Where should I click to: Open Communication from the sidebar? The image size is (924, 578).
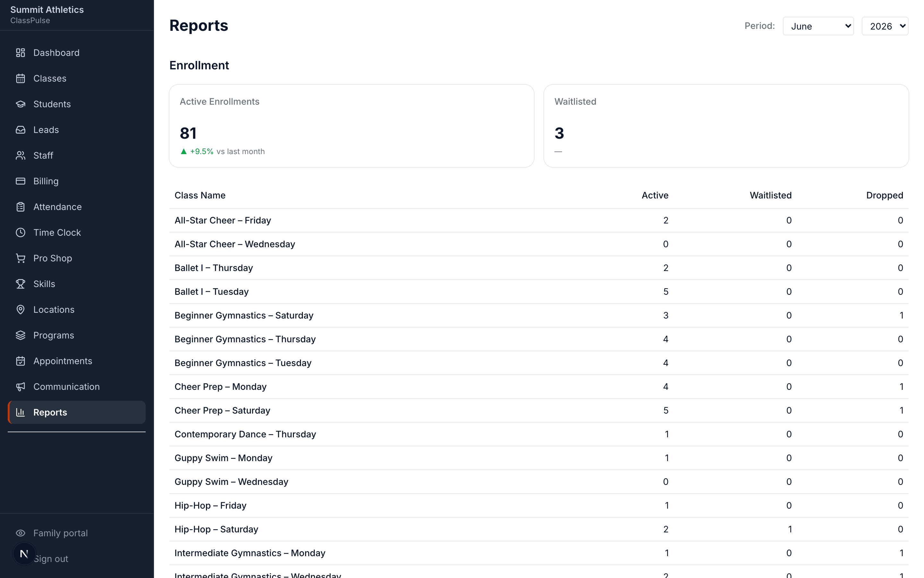[x=77, y=387]
